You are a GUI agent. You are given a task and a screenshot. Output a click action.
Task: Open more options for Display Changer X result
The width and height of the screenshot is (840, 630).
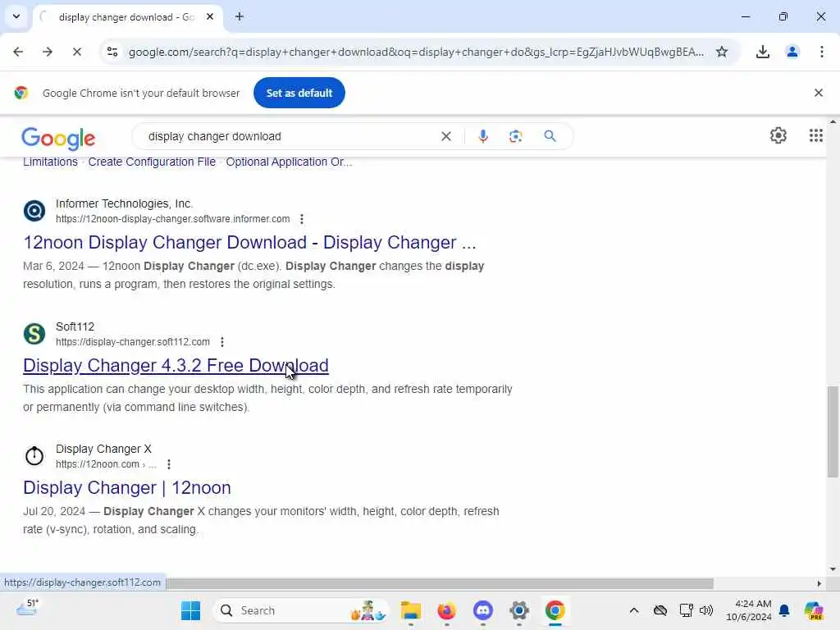[x=169, y=464]
